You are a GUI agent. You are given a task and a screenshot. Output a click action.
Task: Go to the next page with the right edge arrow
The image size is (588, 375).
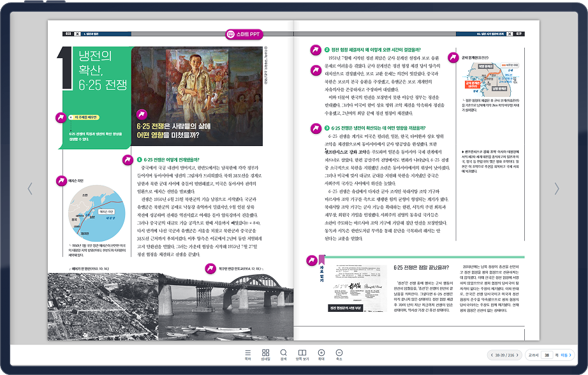557,189
